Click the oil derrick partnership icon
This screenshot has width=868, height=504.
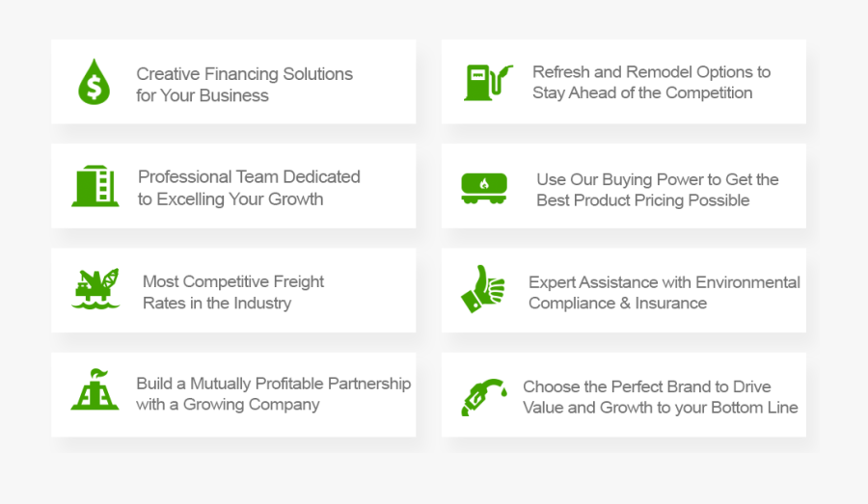(x=95, y=390)
